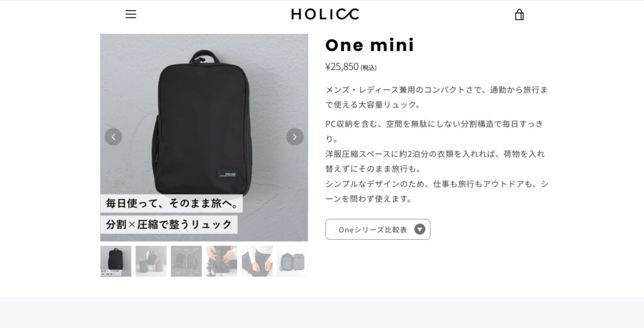Expand the Oneシリーズ比較表 comparison table

point(378,229)
